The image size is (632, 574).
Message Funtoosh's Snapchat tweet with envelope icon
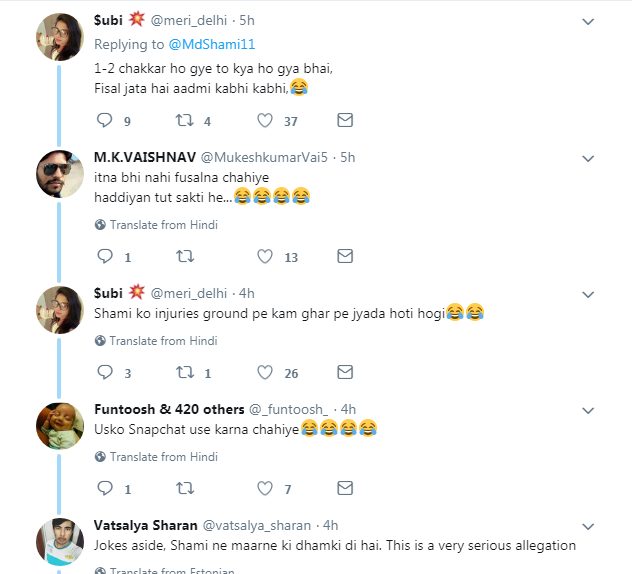coord(344,489)
